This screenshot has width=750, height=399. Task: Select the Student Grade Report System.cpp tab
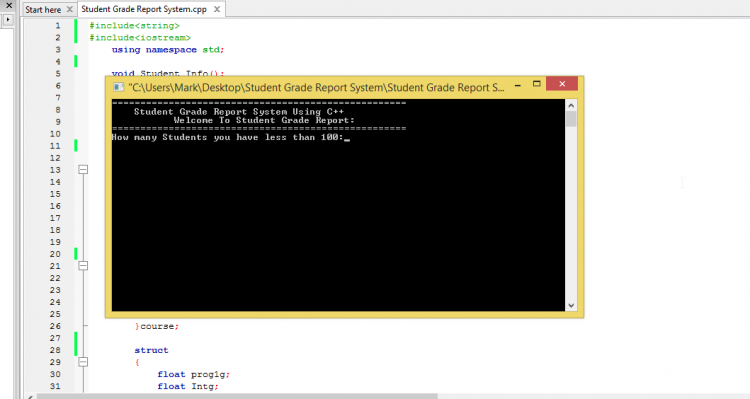pos(144,9)
